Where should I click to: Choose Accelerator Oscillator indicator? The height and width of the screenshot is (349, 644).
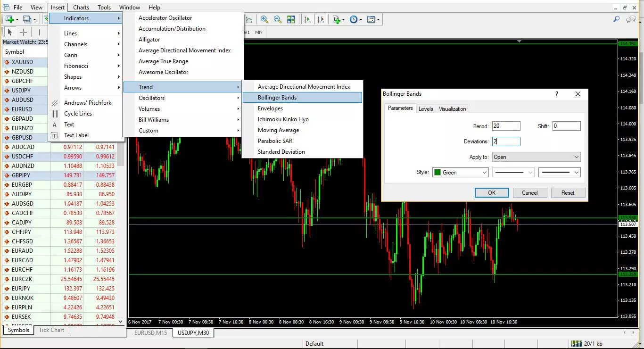click(x=183, y=18)
